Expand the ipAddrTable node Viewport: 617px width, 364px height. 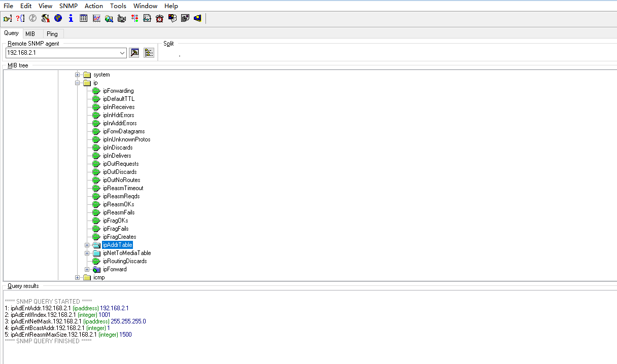click(87, 245)
